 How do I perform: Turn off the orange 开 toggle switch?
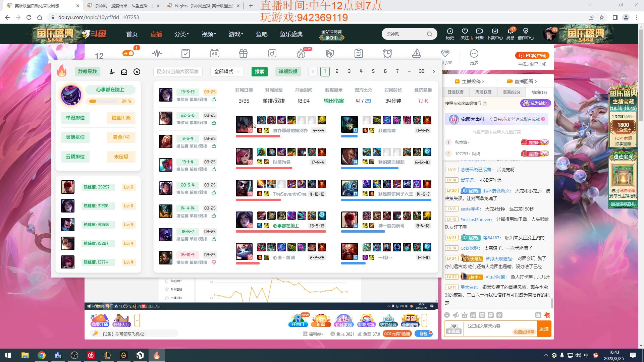click(128, 53)
